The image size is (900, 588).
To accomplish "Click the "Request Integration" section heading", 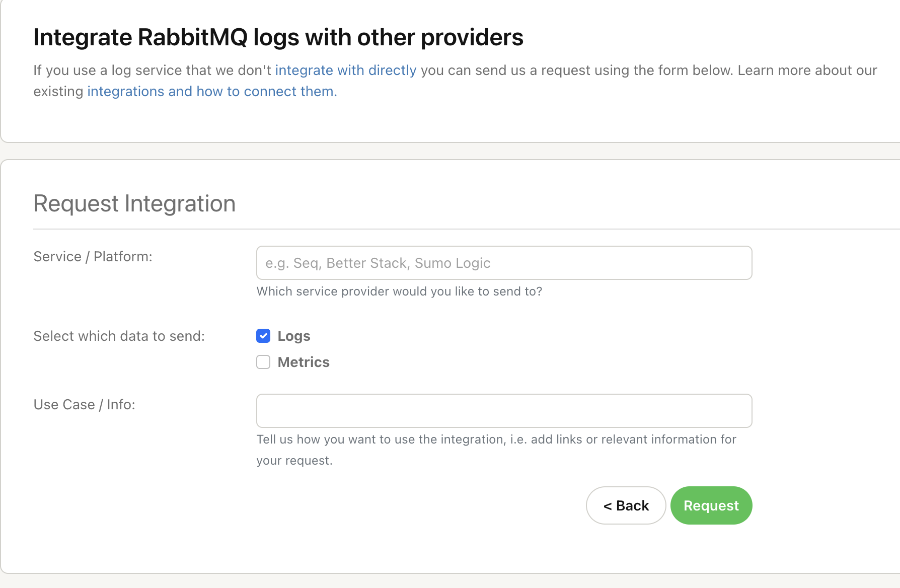I will pos(134,204).
